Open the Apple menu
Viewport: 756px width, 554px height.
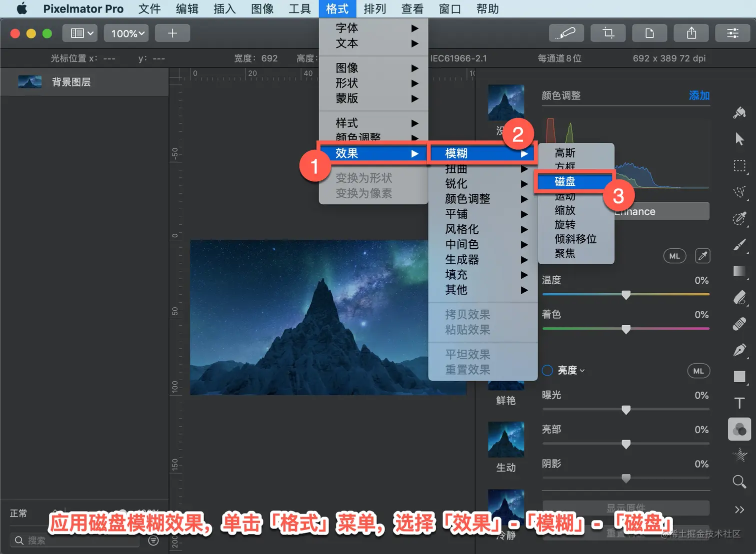coord(22,9)
